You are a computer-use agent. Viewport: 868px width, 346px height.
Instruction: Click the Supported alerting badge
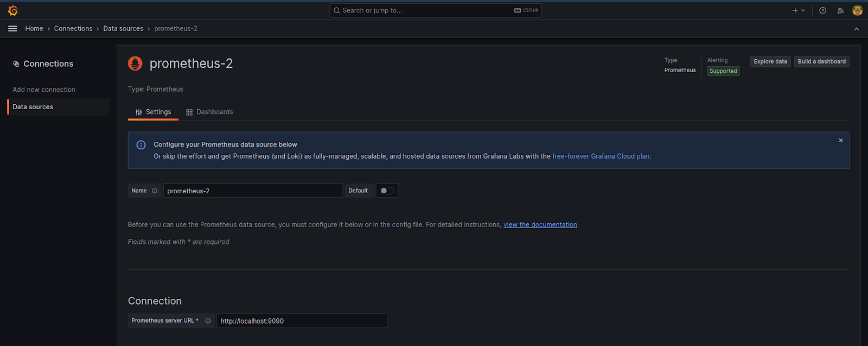[x=723, y=71]
